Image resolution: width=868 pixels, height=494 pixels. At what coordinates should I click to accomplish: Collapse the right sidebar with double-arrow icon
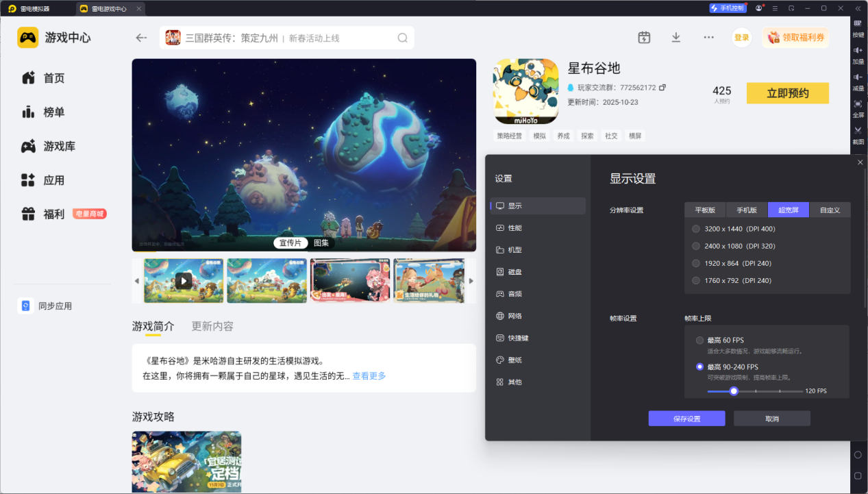[x=858, y=8]
